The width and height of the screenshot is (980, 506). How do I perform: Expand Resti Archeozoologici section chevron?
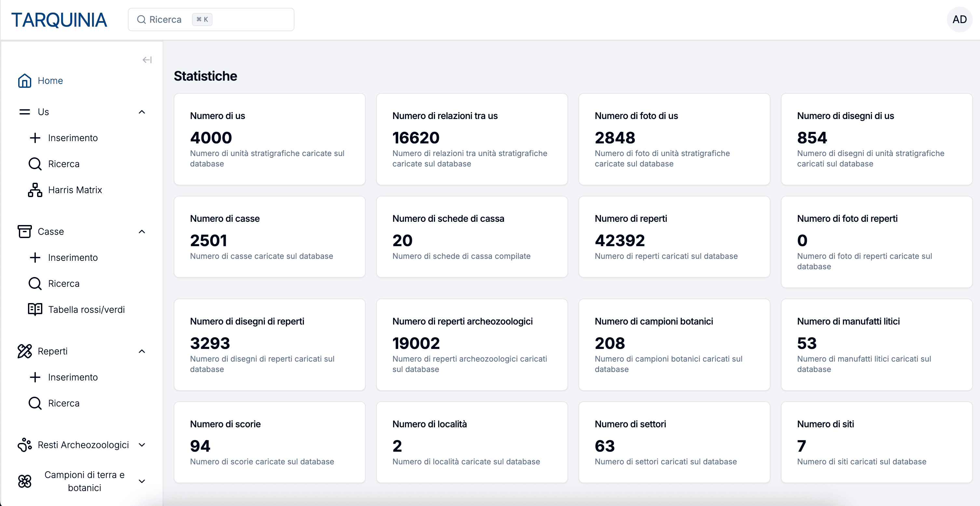(142, 445)
